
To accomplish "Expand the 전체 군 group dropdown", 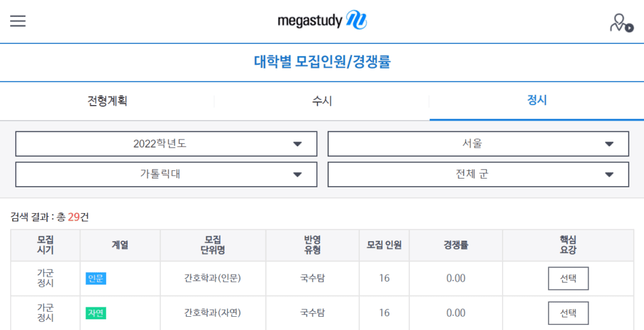I will coord(478,175).
